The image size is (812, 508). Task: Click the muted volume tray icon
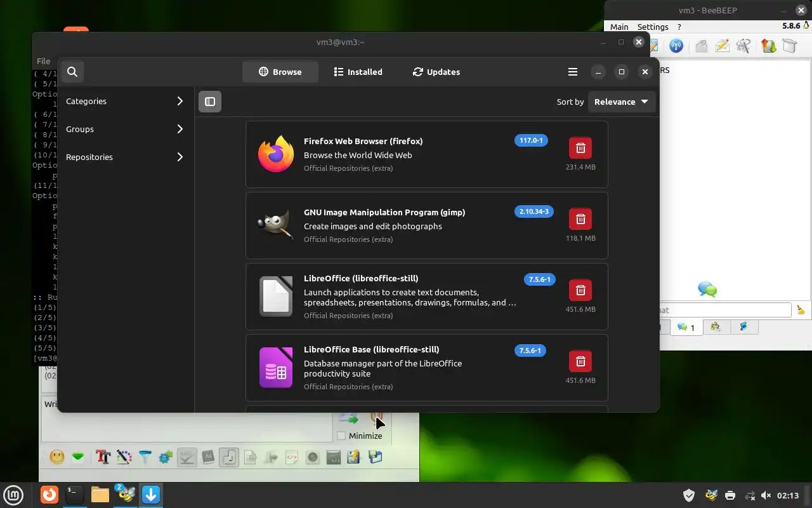[766, 495]
